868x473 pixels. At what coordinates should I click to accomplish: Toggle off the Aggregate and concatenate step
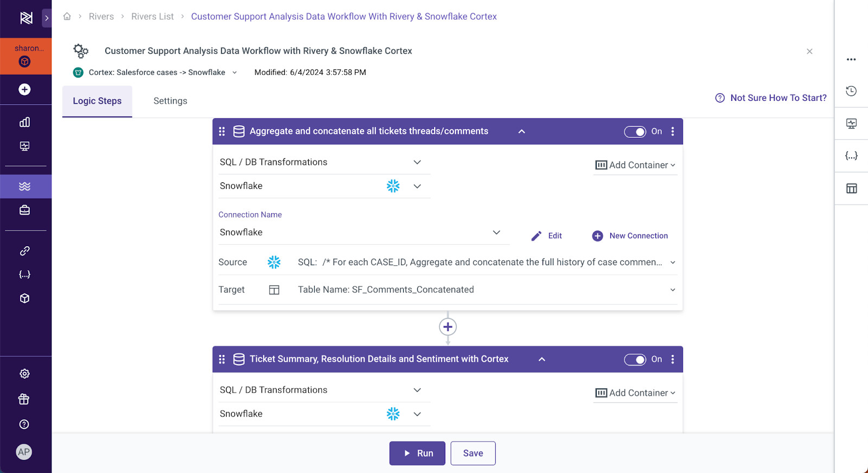click(635, 132)
